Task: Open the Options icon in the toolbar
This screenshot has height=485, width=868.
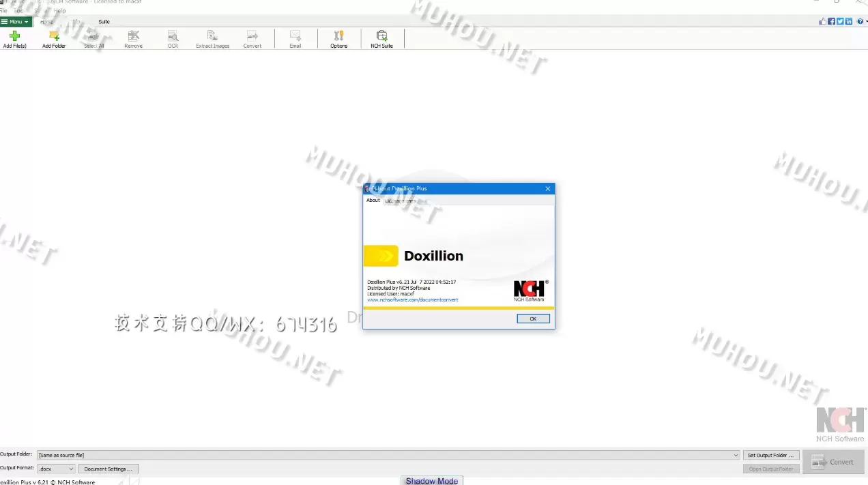Action: pos(338,38)
